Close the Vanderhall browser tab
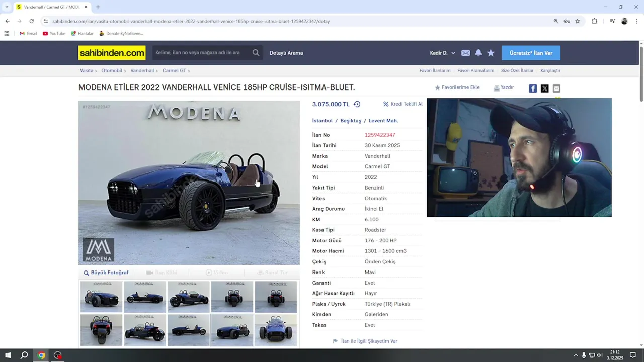The height and width of the screenshot is (362, 644). pos(86,7)
